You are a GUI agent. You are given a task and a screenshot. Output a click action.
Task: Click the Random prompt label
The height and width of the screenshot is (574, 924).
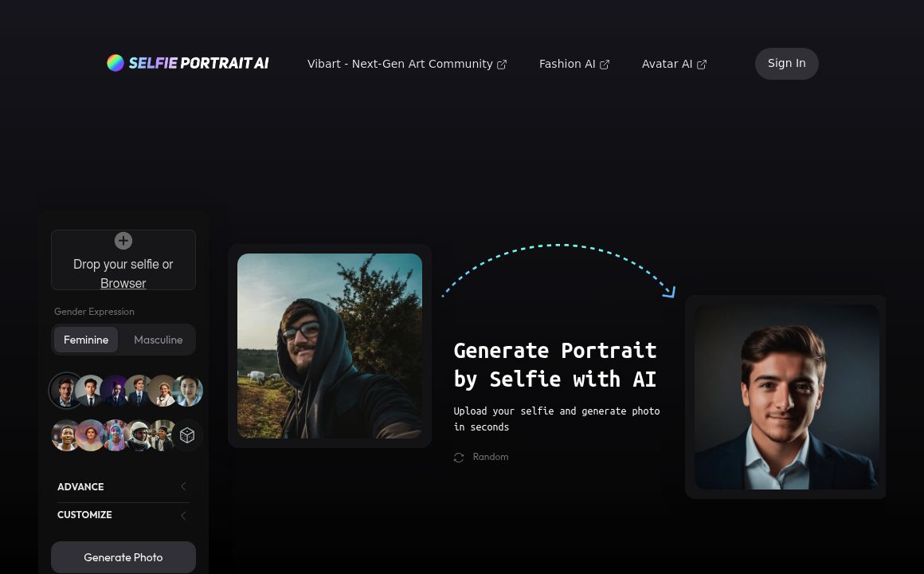point(490,457)
